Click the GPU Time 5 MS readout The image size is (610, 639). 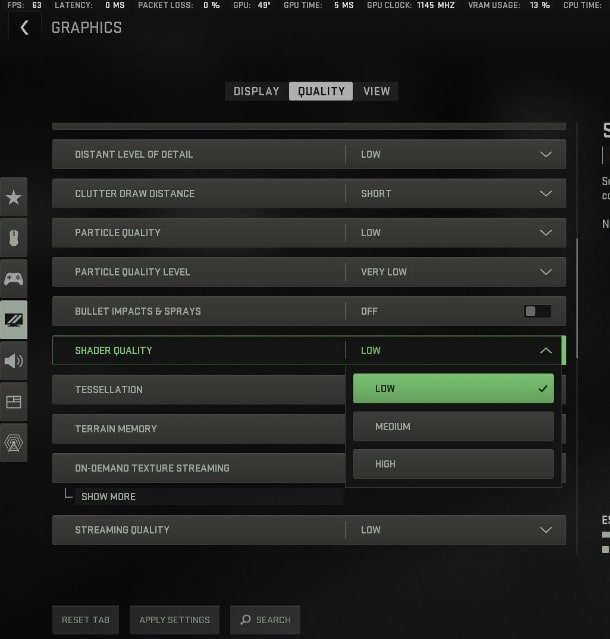point(319,5)
